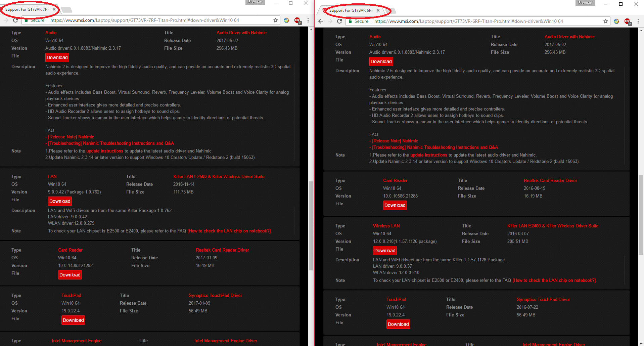644x346 pixels.
Task: Click the address bar URL in the right window
Action: pyautogui.click(x=469, y=21)
